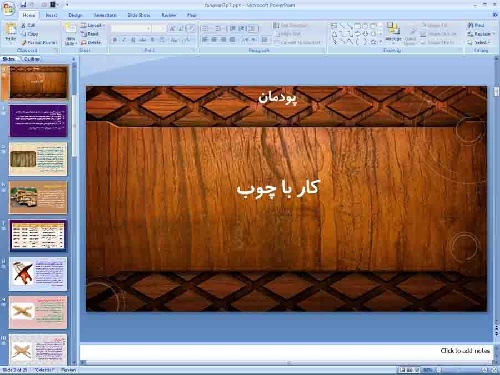
Task: Switch to the Design ribbon tab
Action: point(75,15)
